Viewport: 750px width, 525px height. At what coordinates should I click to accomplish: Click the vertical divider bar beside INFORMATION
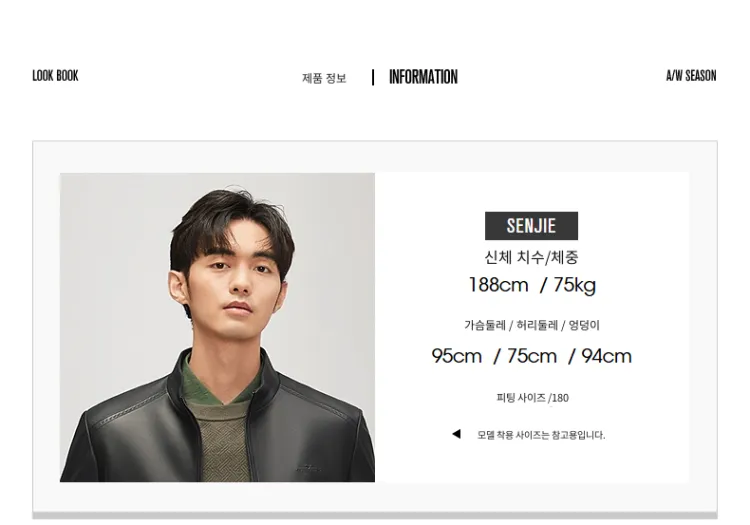point(373,77)
